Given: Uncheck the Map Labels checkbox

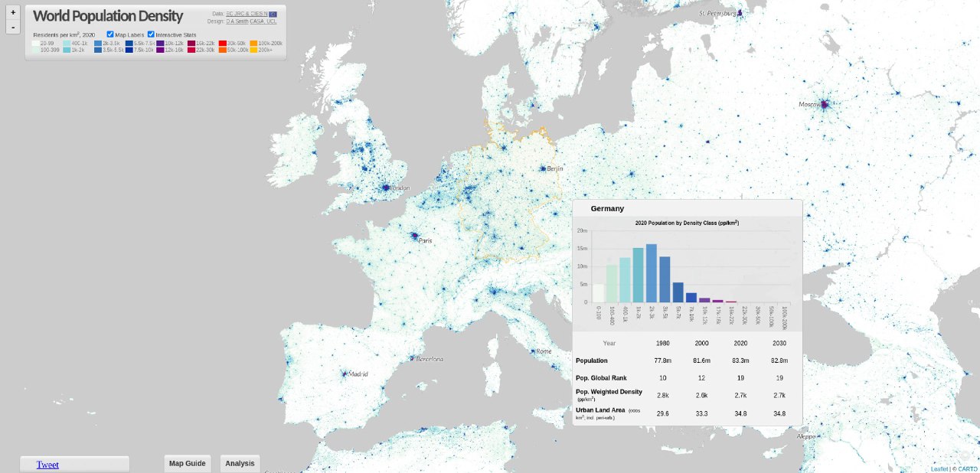Looking at the screenshot, I should coord(110,34).
